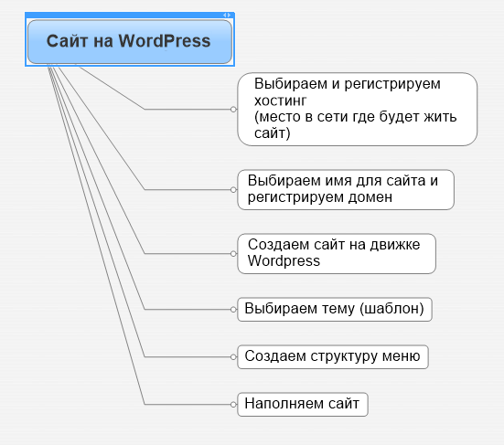
Task: Click the blue selection bar above the root topic
Action: click(130, 16)
